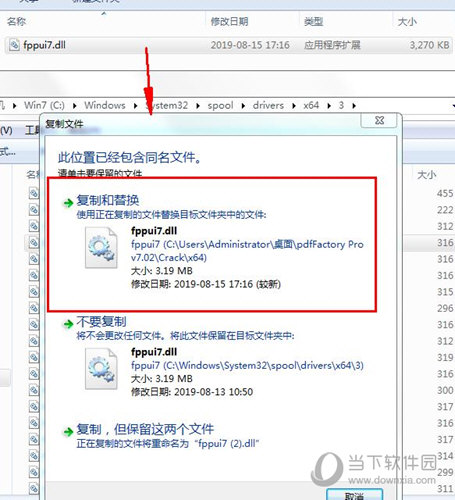The width and height of the screenshot is (455, 500).
Task: Click destination fppui7.dll gear icon in System32 option
Action: (x=101, y=369)
